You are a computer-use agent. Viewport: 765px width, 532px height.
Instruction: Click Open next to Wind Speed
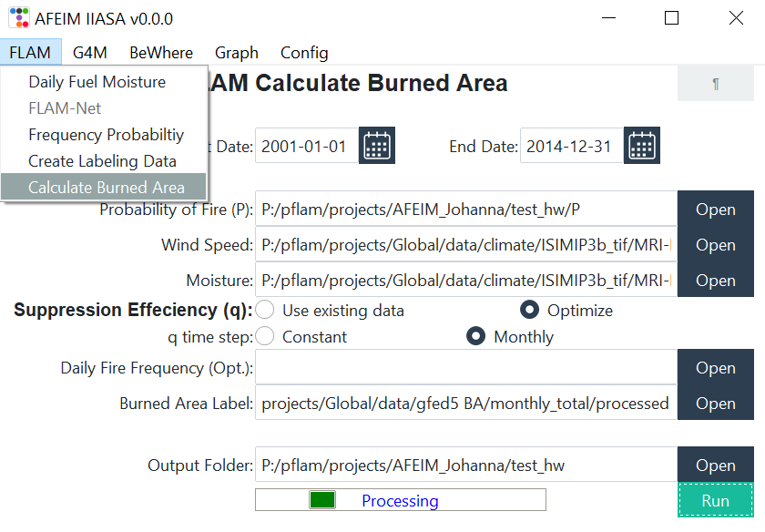pyautogui.click(x=715, y=244)
